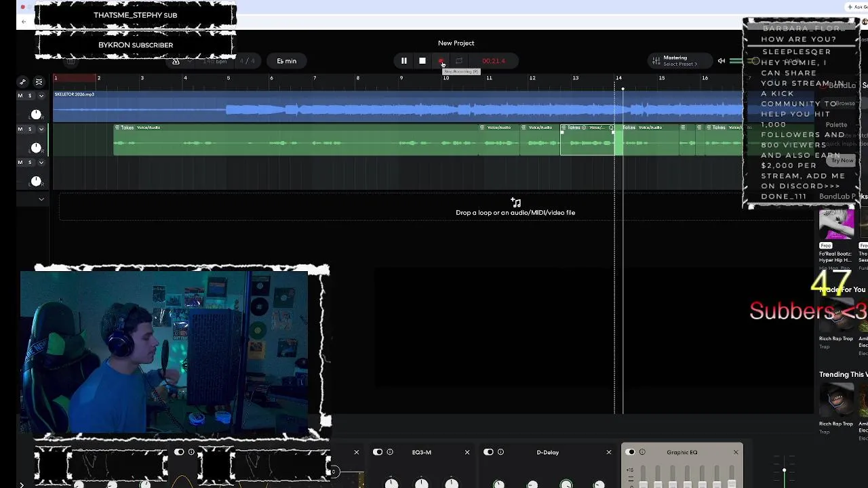Viewport: 868px width, 488px height.
Task: Open the chevron below the track list
Action: point(41,199)
